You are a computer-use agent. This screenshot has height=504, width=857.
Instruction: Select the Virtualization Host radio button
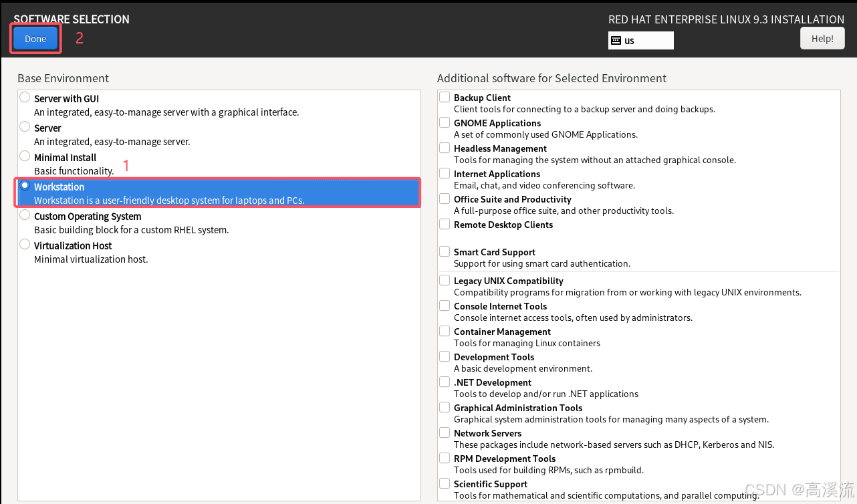click(25, 244)
